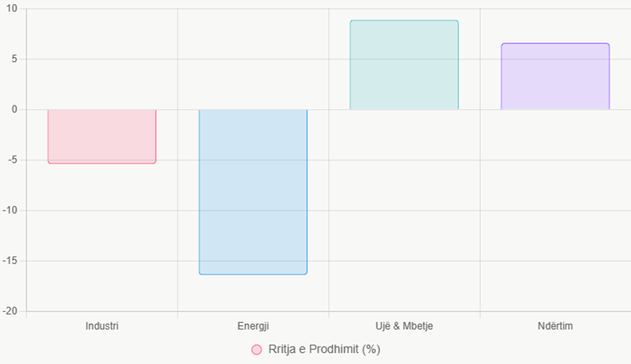This screenshot has width=631, height=364.
Task: Click the pink legend color swatch
Action: click(x=257, y=350)
